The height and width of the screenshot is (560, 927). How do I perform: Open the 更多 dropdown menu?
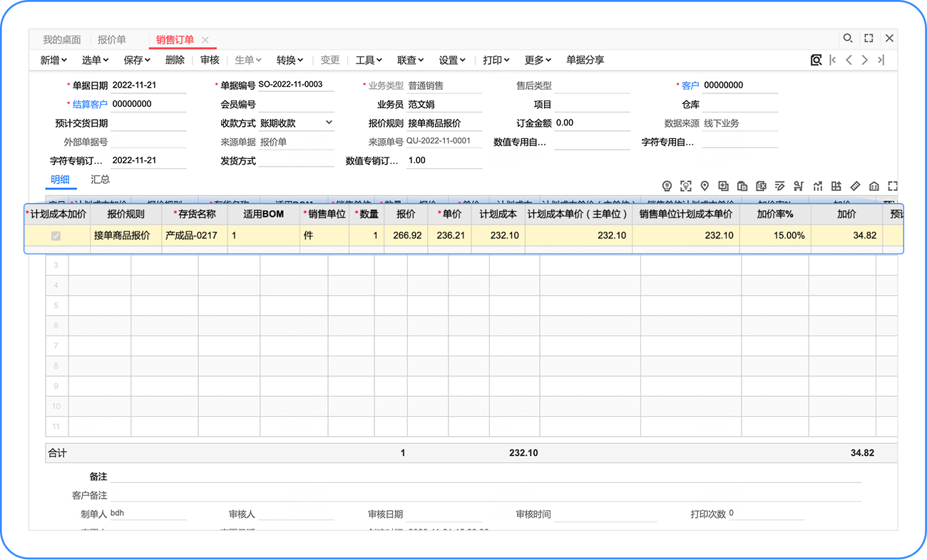[x=538, y=61]
